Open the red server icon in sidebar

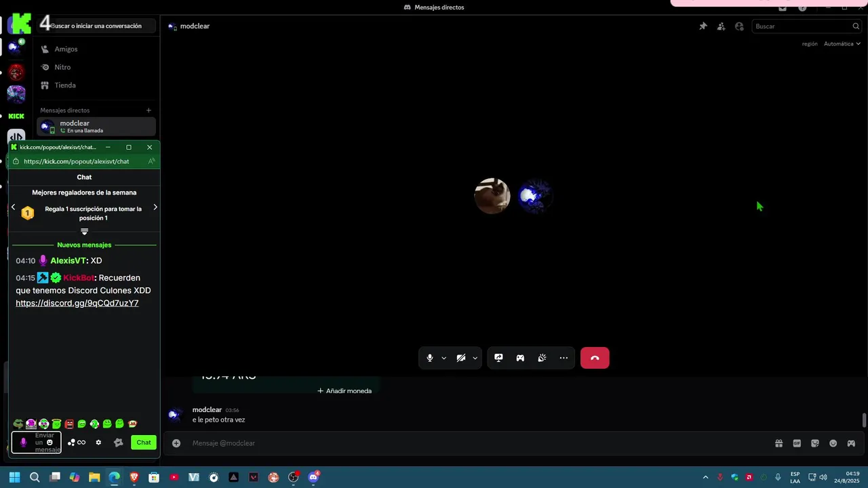tap(16, 71)
